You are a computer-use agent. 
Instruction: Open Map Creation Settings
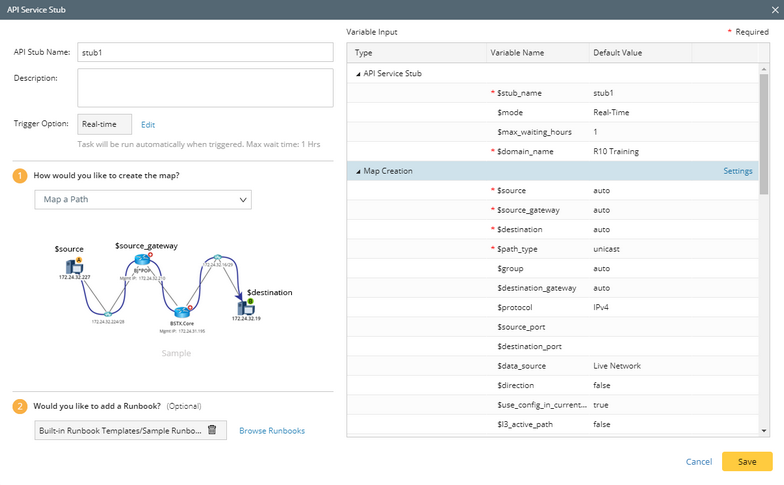737,171
